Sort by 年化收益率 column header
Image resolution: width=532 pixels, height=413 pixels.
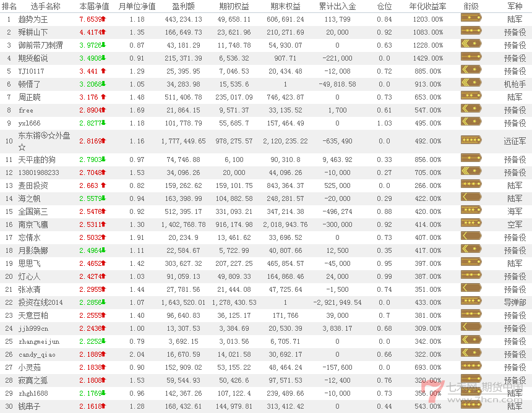(428, 6)
